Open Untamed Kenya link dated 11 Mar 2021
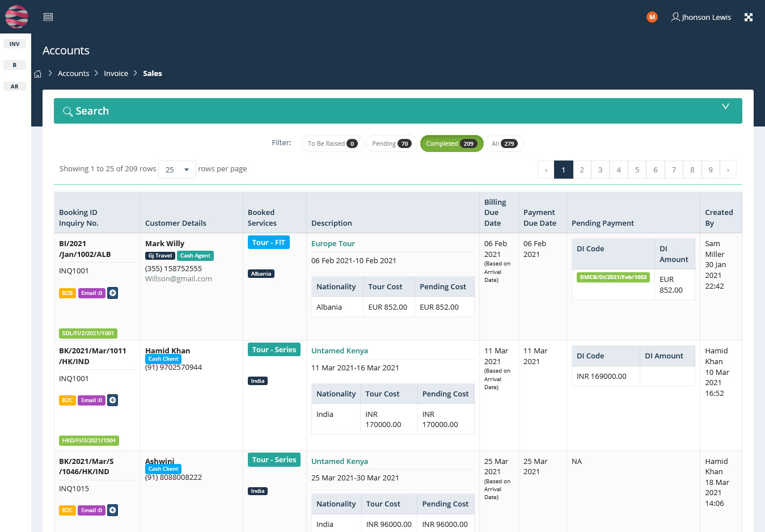765x532 pixels. pos(340,351)
